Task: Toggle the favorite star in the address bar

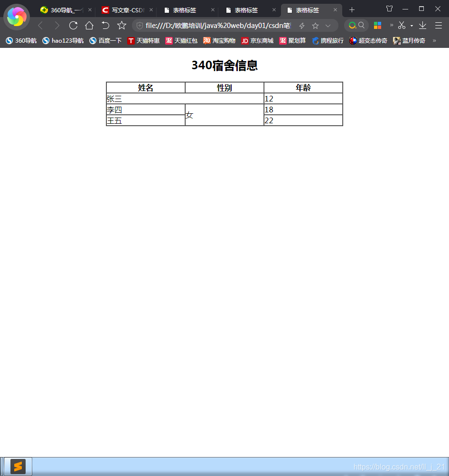Action: coord(315,25)
